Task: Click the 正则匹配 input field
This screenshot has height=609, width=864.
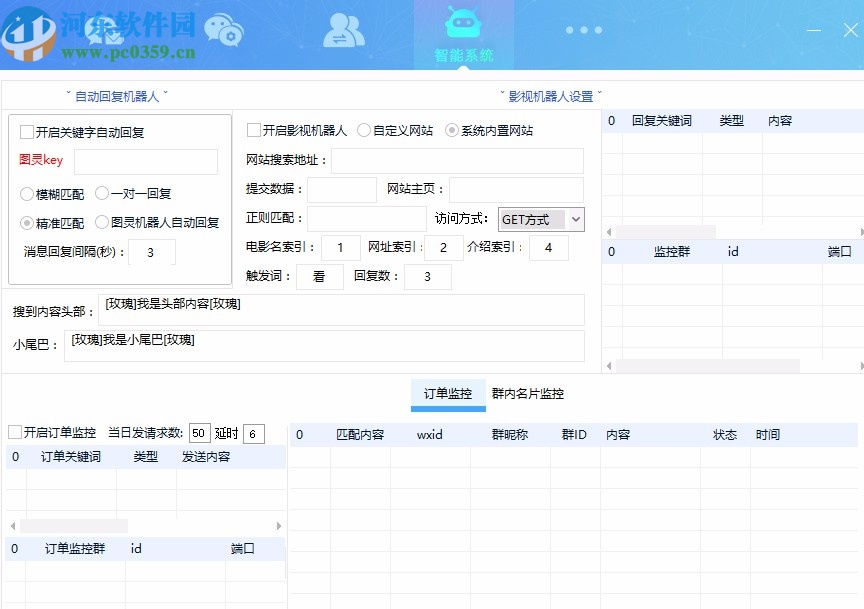Action: pos(367,219)
